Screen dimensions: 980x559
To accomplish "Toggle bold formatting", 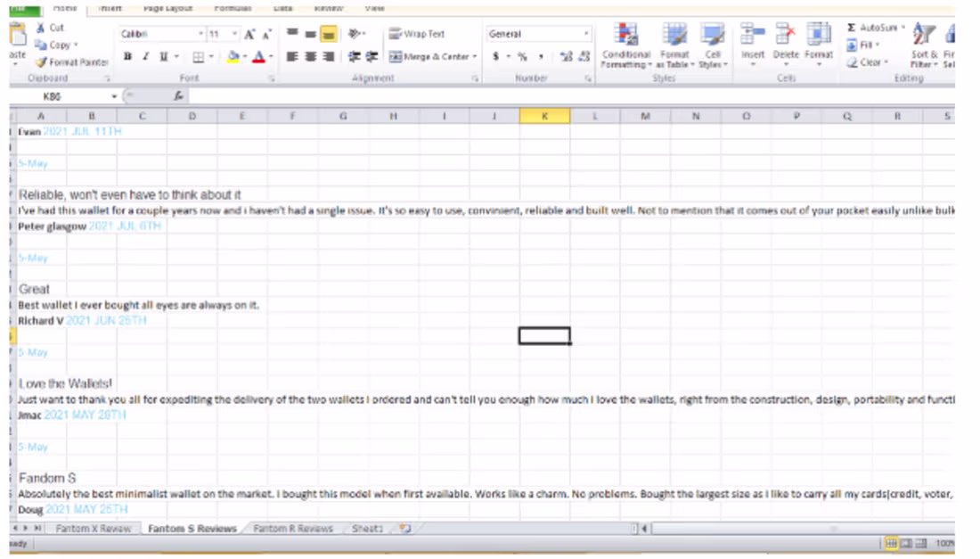I will click(127, 56).
